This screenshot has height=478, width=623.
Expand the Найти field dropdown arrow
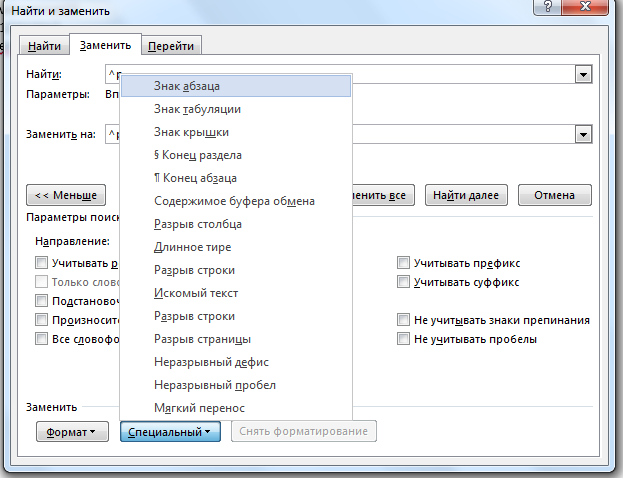[x=582, y=75]
